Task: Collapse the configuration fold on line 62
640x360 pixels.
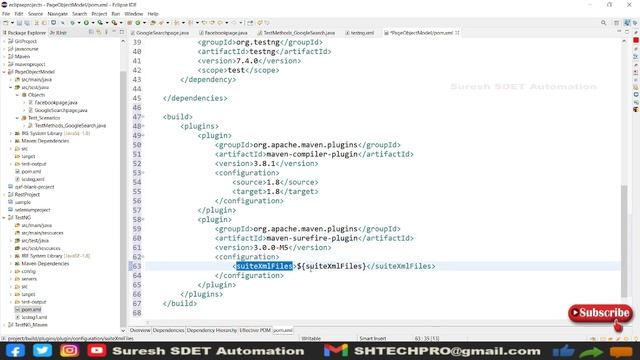Action: [x=143, y=257]
